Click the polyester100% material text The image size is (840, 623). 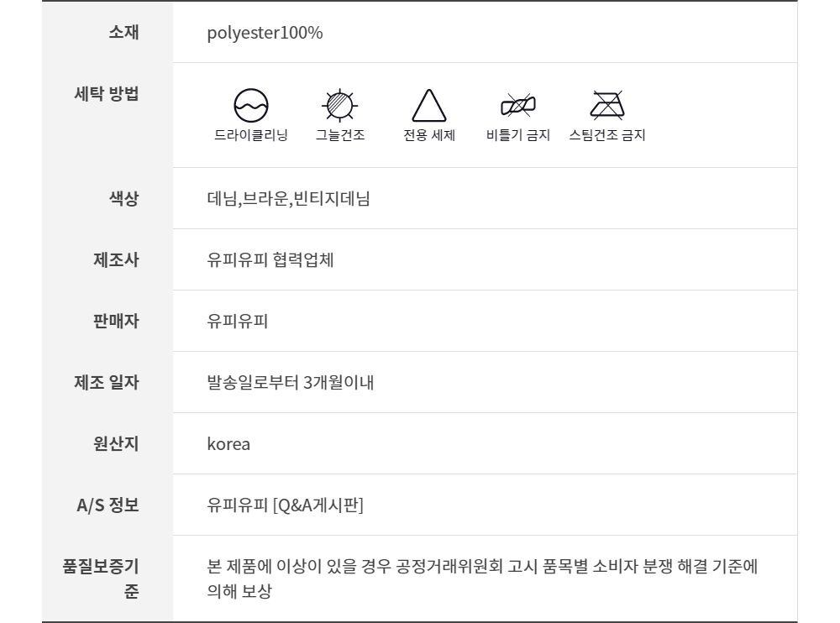(265, 33)
